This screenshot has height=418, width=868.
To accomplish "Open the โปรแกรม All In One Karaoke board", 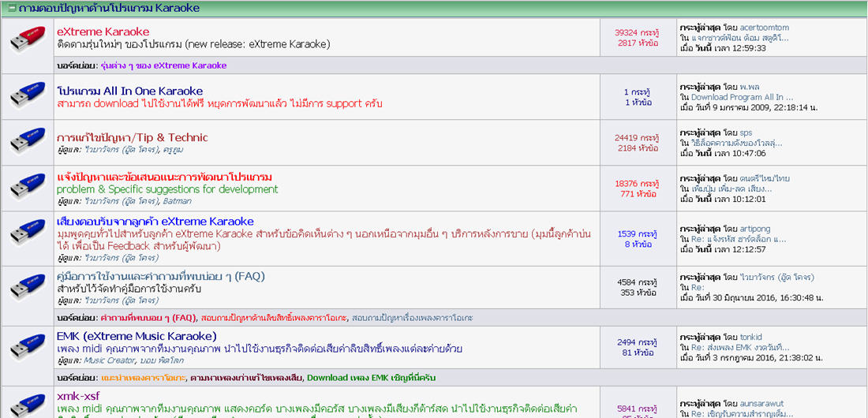I will (129, 91).
